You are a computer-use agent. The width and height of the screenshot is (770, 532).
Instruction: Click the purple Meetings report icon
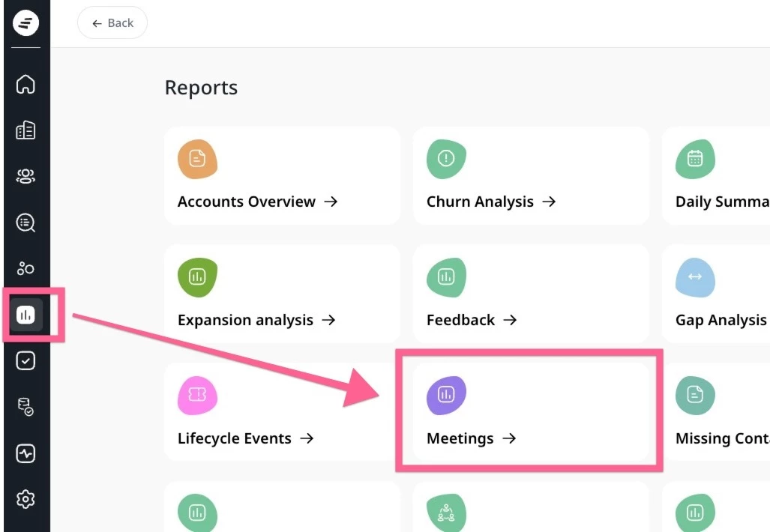coord(446,395)
